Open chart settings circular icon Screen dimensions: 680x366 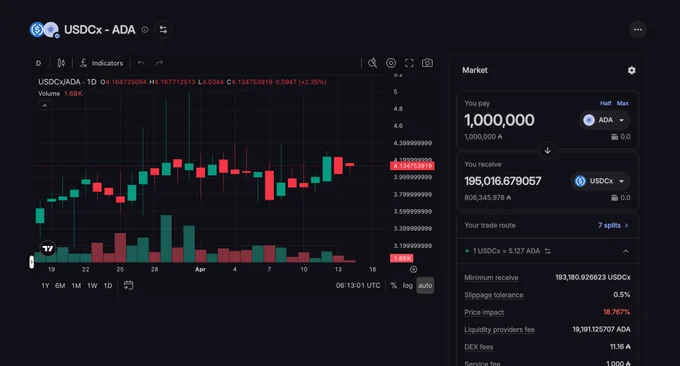point(391,63)
